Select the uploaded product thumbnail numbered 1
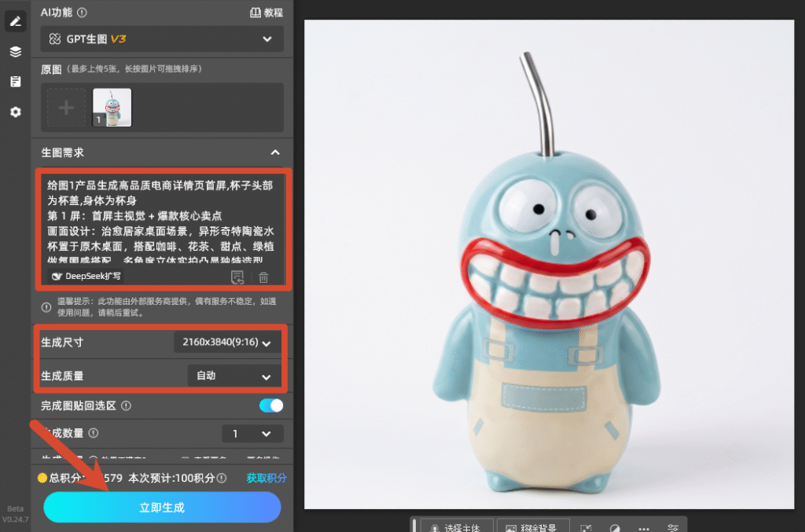This screenshot has height=532, width=805. [x=112, y=107]
